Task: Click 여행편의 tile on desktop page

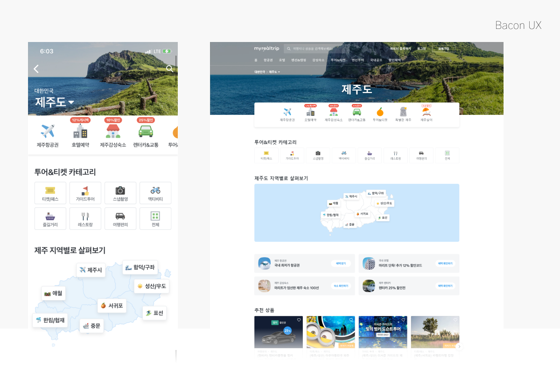Action: pos(421,155)
